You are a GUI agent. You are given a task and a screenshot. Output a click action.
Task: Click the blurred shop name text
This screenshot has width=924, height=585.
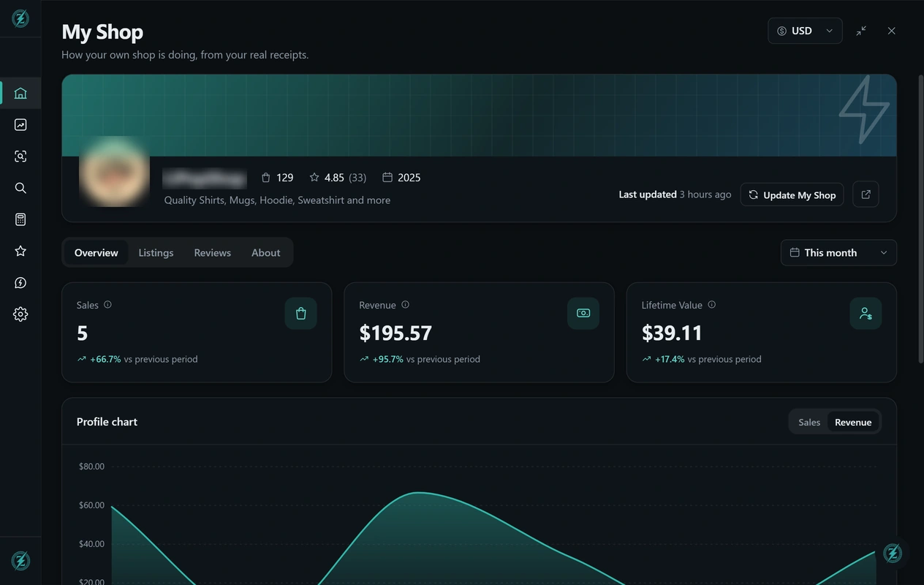(x=205, y=178)
